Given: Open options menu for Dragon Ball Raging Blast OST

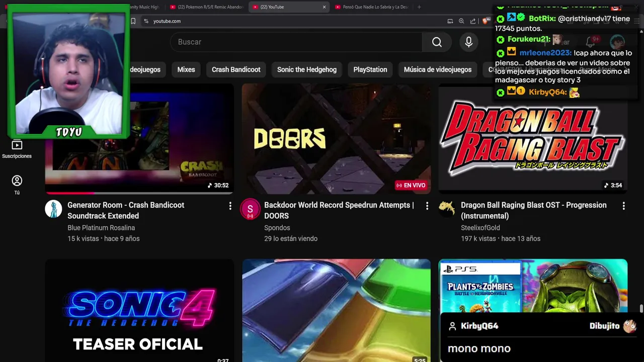Looking at the screenshot, I should [623, 206].
